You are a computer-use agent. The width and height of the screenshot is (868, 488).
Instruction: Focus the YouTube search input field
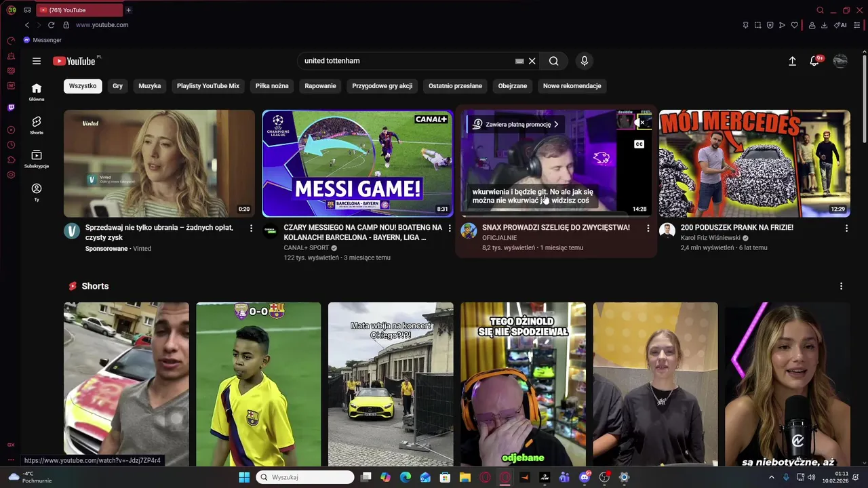[x=407, y=61]
